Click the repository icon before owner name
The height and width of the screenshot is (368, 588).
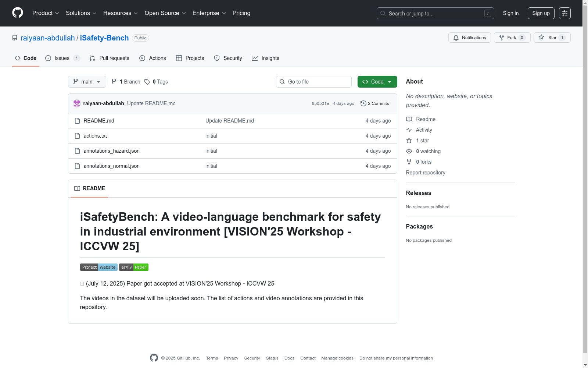point(15,38)
